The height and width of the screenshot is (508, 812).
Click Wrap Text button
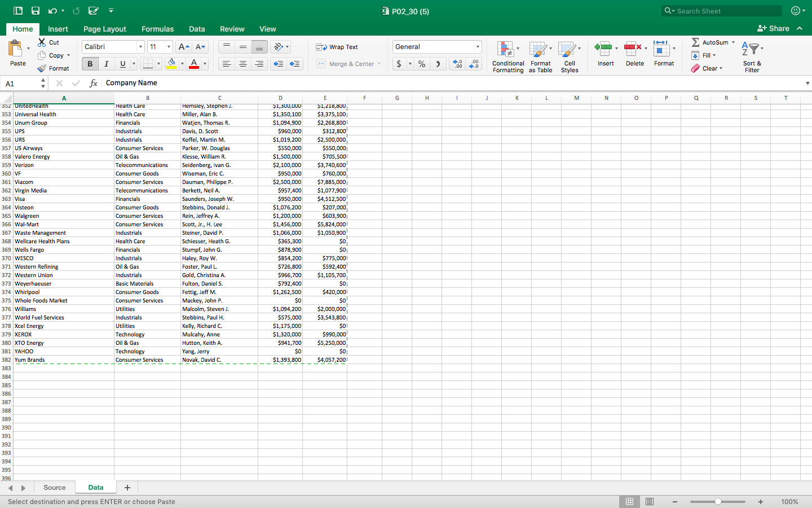(337, 47)
